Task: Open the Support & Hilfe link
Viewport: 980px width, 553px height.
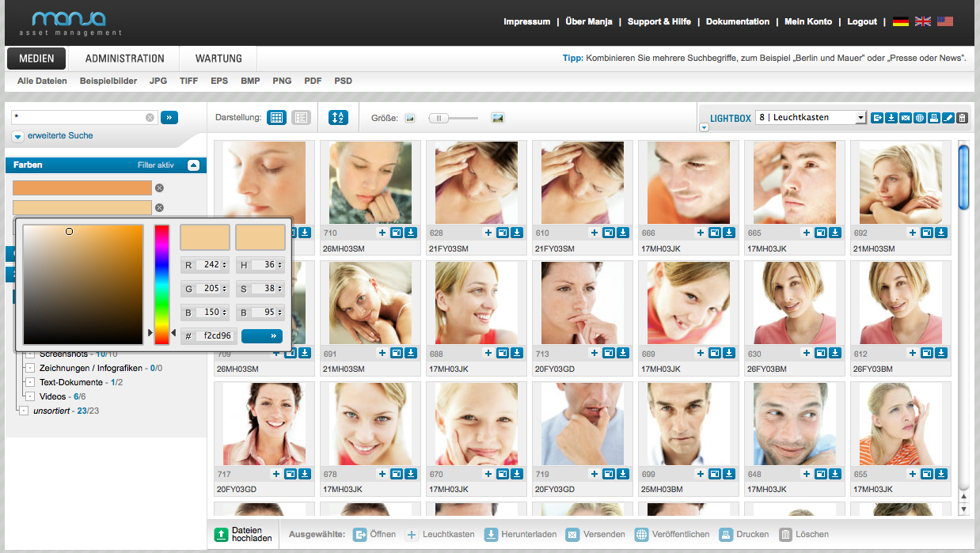Action: click(658, 22)
